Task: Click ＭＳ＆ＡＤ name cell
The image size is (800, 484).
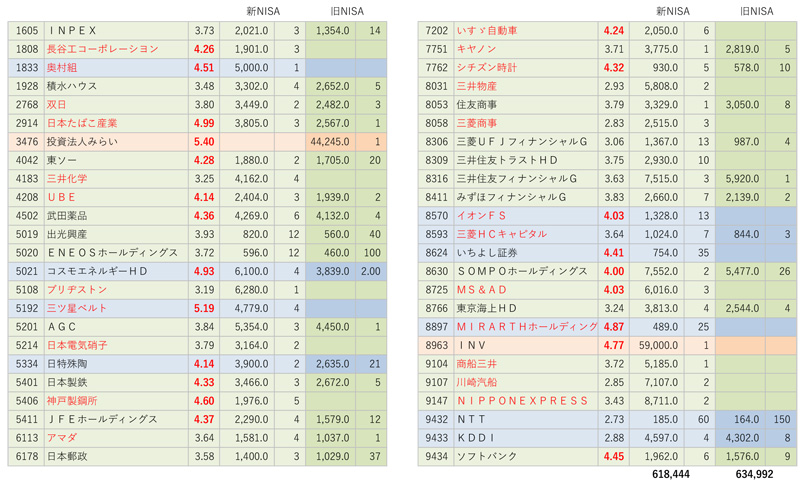Action: click(x=526, y=290)
